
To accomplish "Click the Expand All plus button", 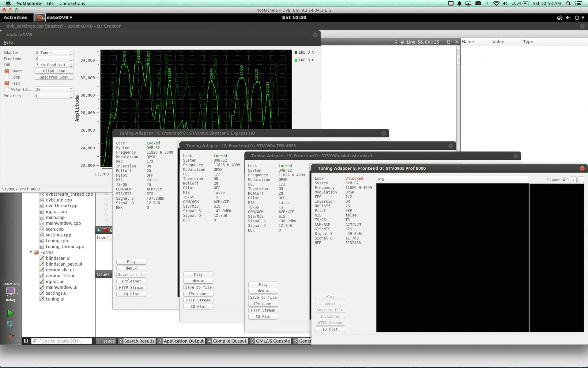I will tap(573, 180).
